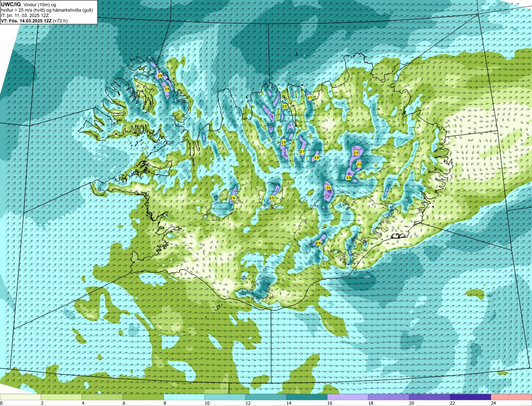This screenshot has height=406, width=532.
Task: Pick the light green 4–6 m/s legend swatch
Action: (103, 397)
